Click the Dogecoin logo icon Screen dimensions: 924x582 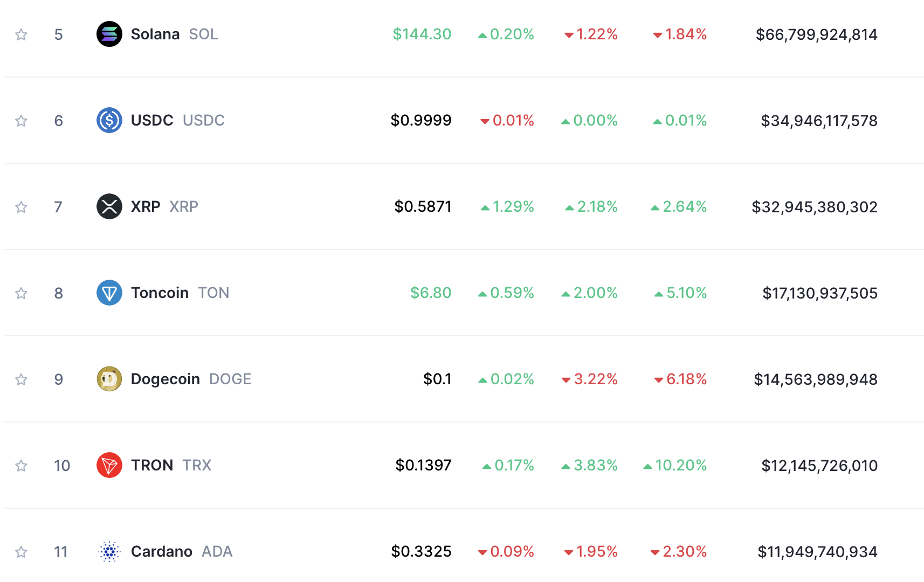(x=109, y=379)
